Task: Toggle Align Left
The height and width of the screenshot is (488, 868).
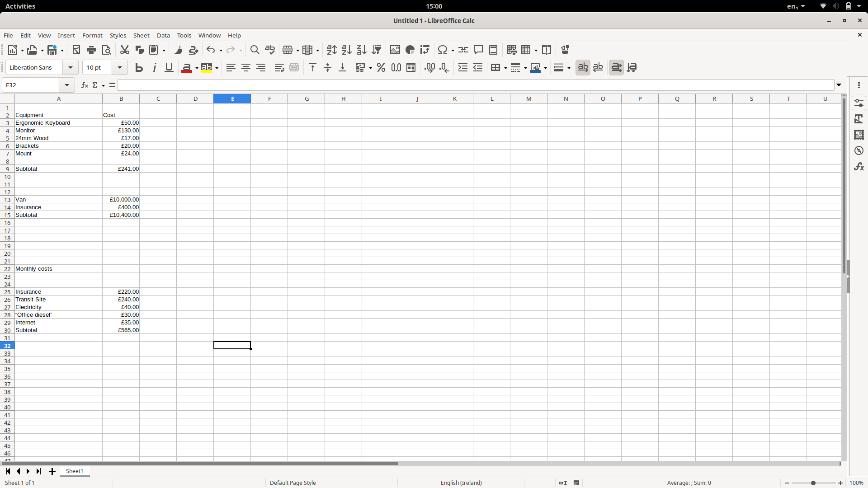Action: [231, 67]
